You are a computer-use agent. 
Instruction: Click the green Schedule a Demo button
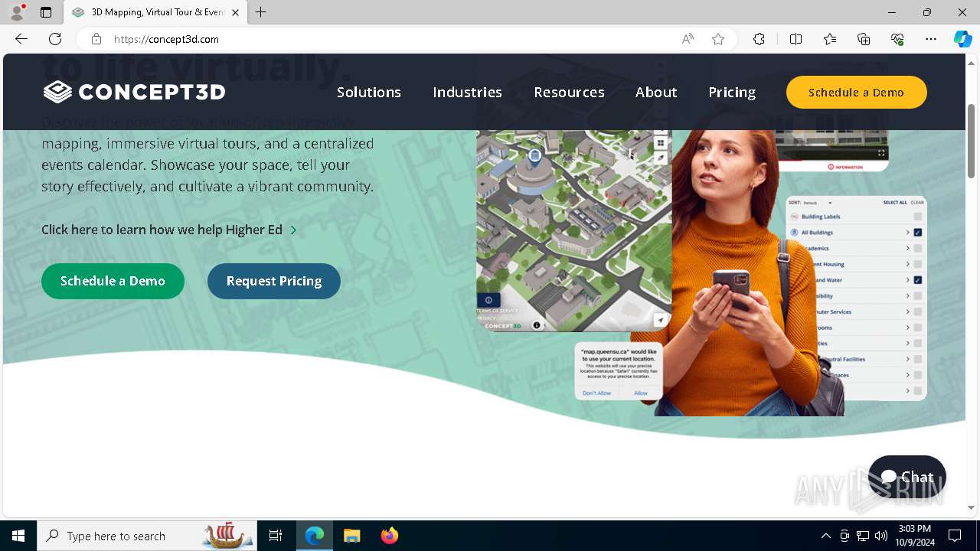coord(113,281)
